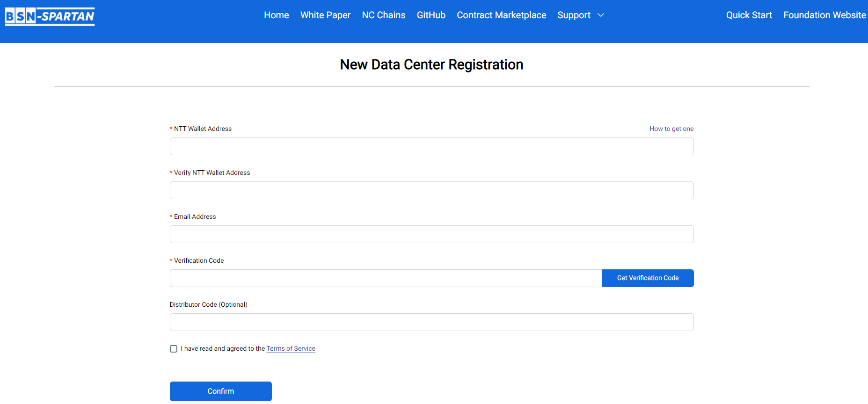The image size is (868, 404).
Task: Visit the Contract Marketplace page
Action: [x=501, y=15]
